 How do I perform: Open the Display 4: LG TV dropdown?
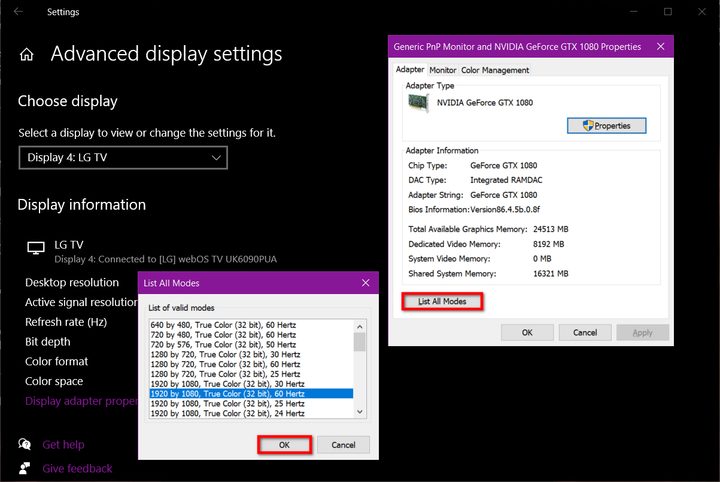click(x=123, y=157)
